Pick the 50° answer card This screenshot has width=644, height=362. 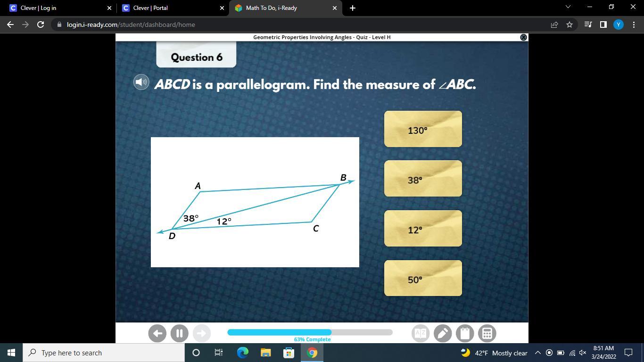[423, 278]
